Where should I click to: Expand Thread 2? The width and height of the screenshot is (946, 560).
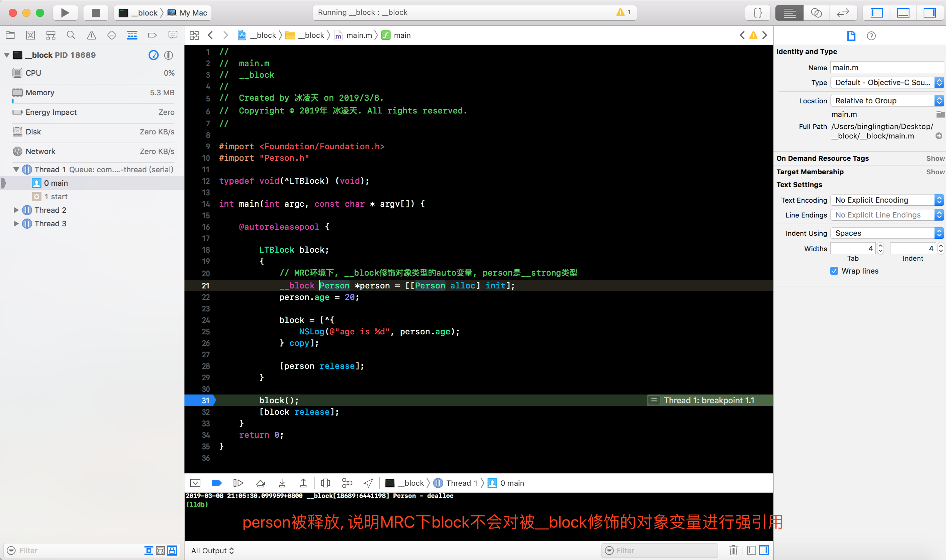tap(16, 210)
